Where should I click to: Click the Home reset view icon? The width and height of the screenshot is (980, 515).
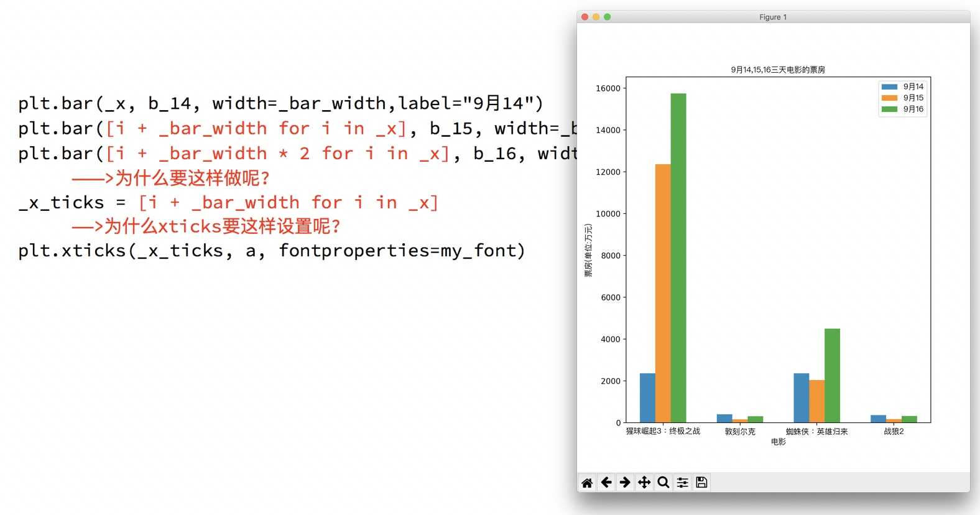587,483
